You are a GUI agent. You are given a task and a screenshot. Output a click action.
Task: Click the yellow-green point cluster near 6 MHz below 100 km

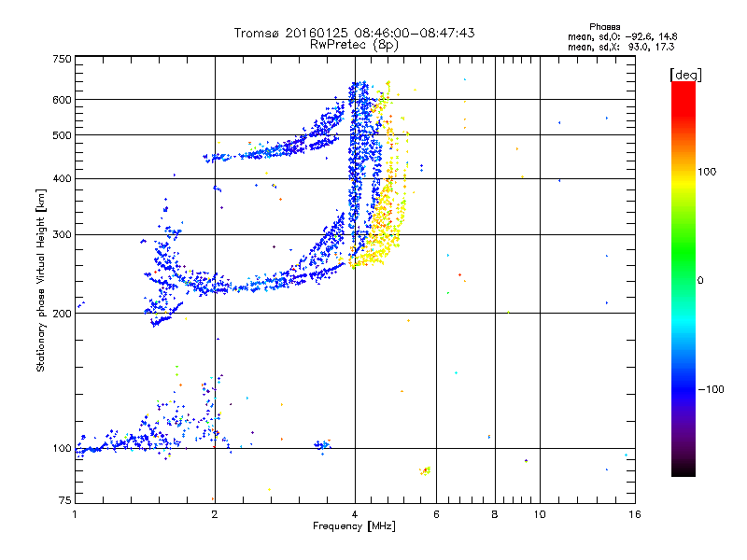pos(425,471)
